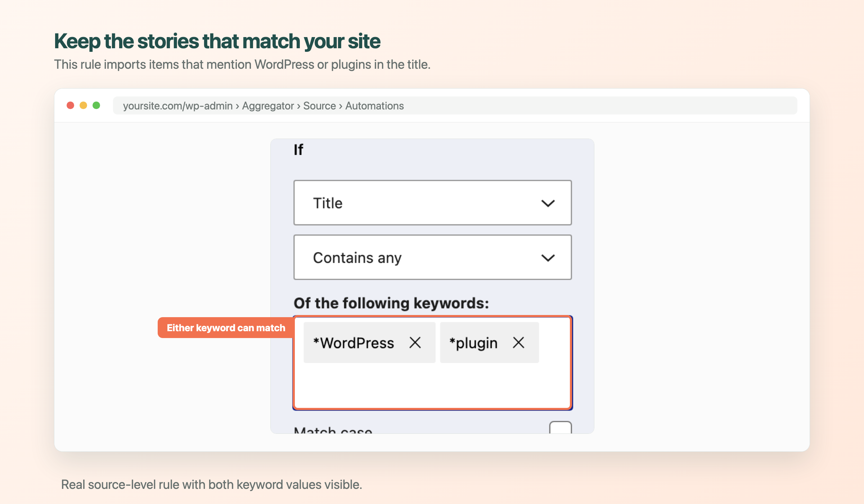Remove the *plugin keyword tag
864x504 pixels.
pos(518,343)
